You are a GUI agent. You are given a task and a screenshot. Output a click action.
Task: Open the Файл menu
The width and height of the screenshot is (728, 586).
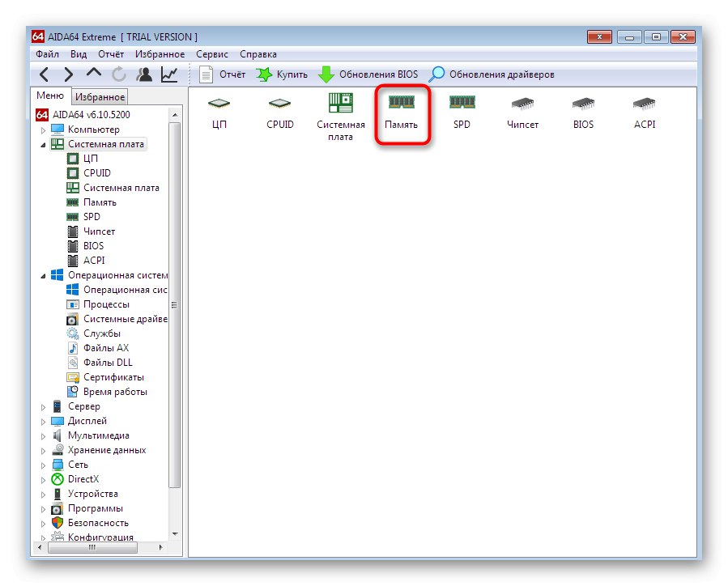(47, 54)
